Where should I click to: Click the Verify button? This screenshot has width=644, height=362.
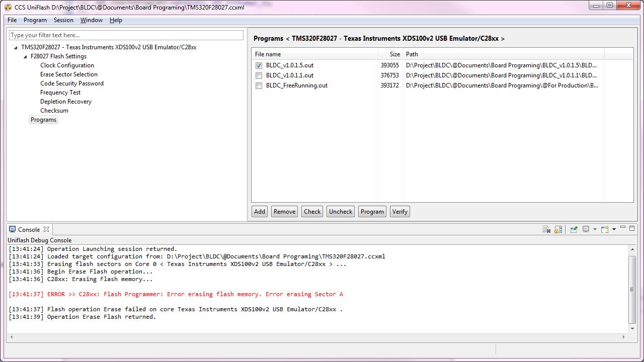point(399,212)
